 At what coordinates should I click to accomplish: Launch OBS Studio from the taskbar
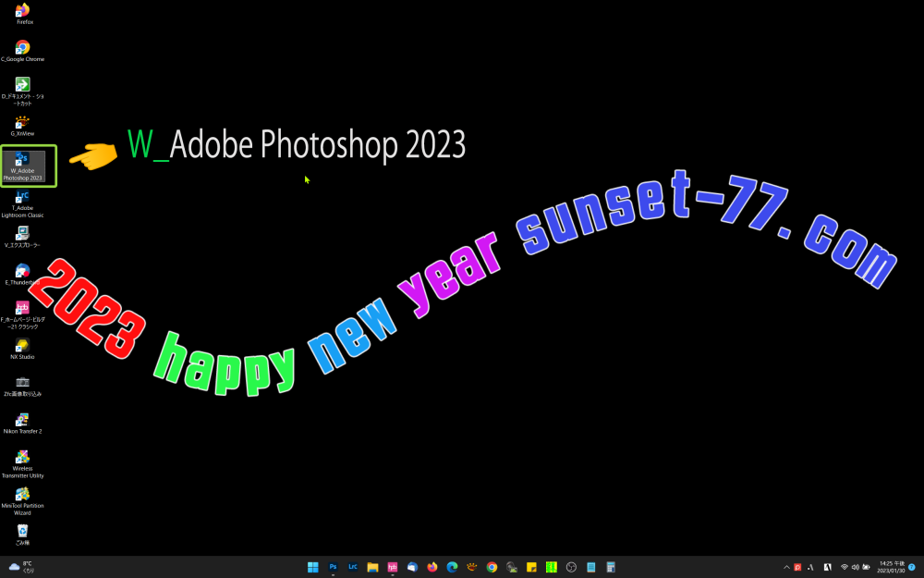coord(571,568)
